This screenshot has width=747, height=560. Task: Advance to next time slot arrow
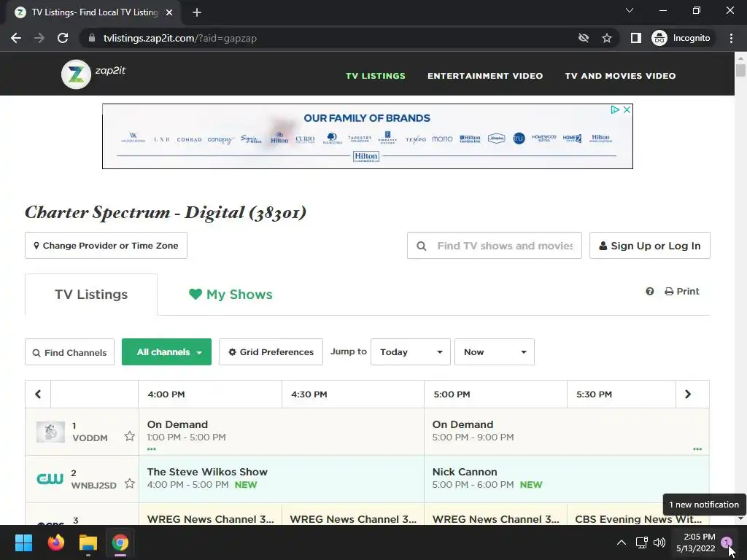(687, 394)
